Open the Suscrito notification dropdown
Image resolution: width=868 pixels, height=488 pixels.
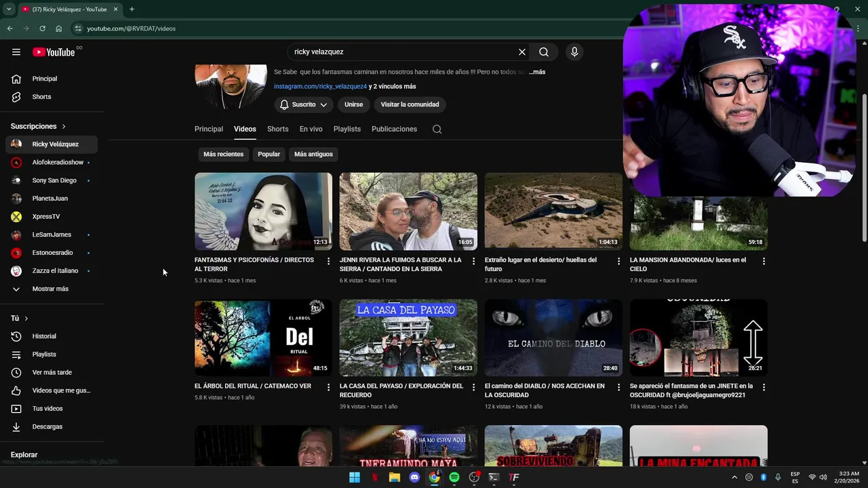[303, 104]
